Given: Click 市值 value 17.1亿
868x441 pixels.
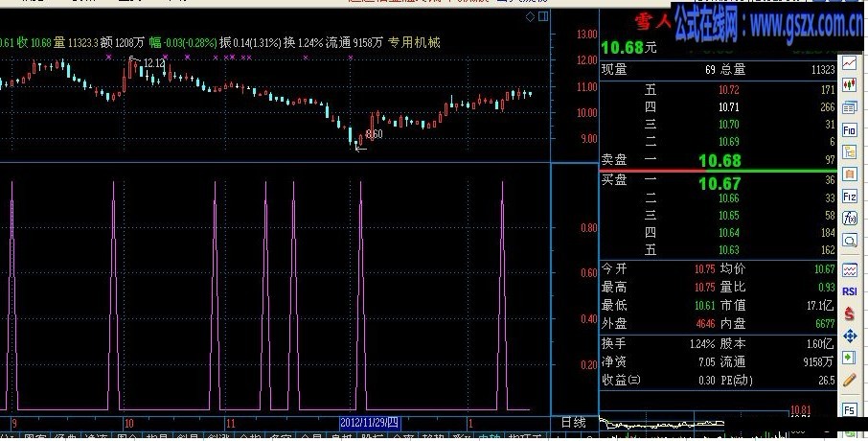Looking at the screenshot, I should (820, 305).
